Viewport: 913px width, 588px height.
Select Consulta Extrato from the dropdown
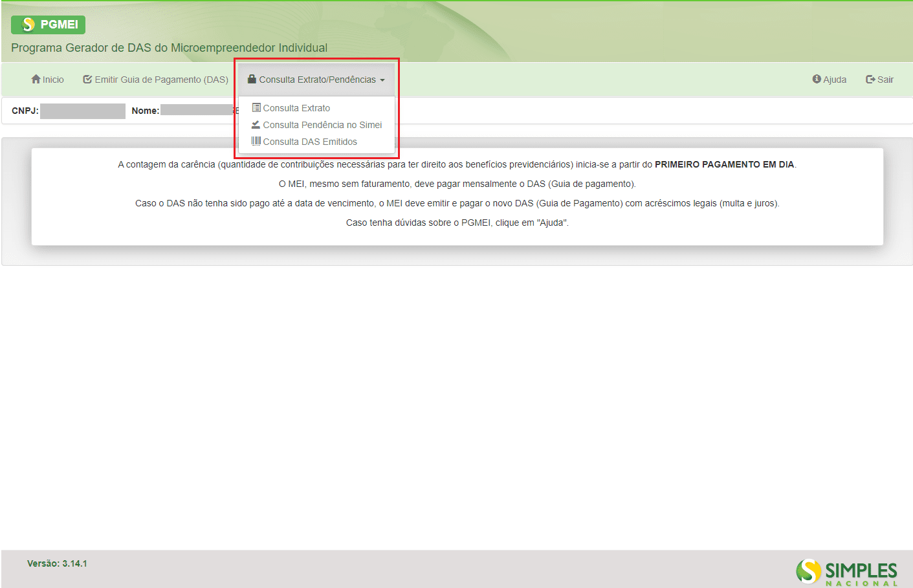[296, 108]
